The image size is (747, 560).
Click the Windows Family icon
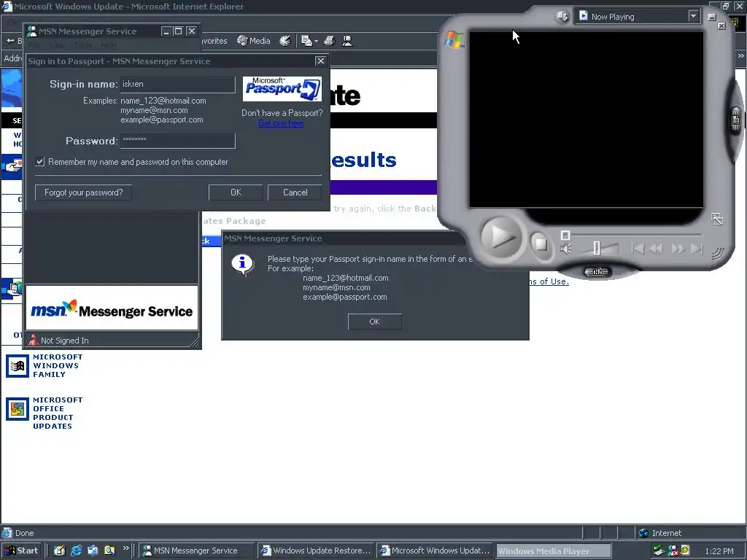[x=18, y=366]
